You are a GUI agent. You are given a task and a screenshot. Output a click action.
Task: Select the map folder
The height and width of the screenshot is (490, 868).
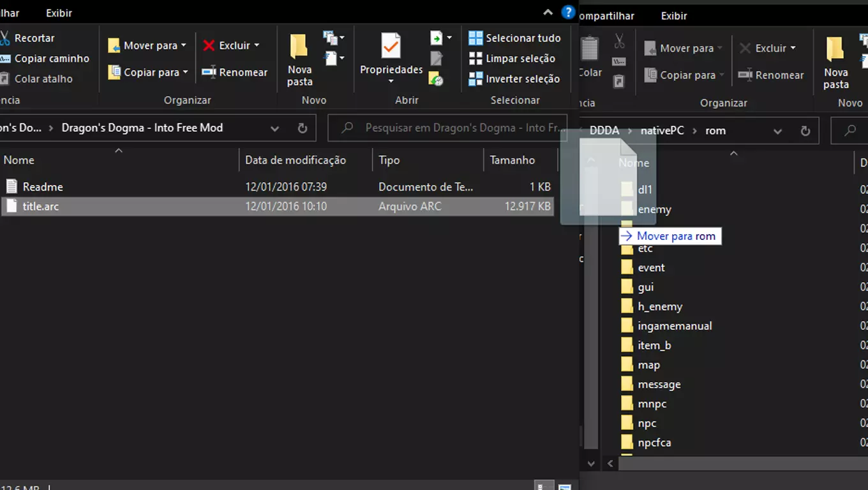(x=648, y=365)
